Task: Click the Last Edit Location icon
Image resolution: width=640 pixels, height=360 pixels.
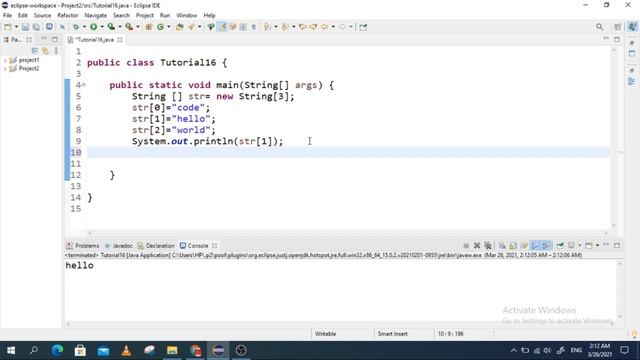Action: click(x=302, y=27)
